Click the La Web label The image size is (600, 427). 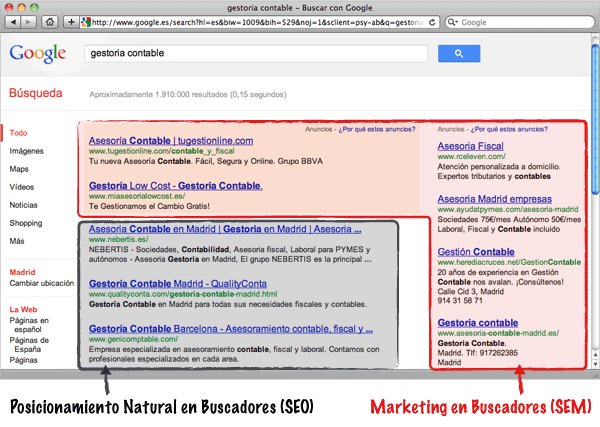(23, 310)
